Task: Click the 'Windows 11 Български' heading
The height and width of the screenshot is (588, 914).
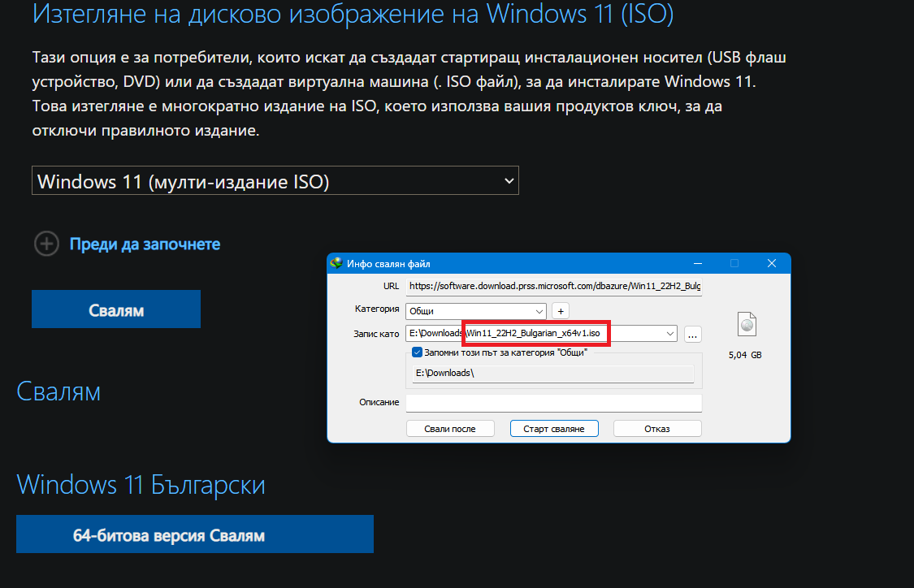Action: (141, 485)
